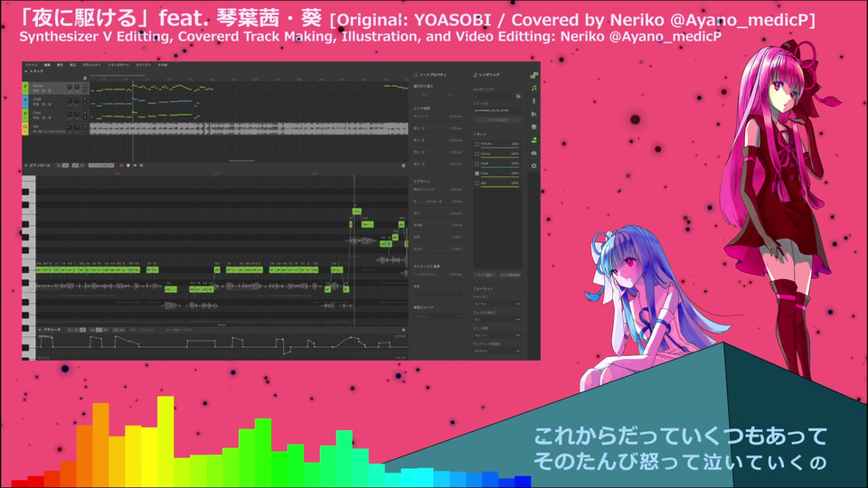
Task: Check the VoLine track render checkbox
Action: (476, 154)
